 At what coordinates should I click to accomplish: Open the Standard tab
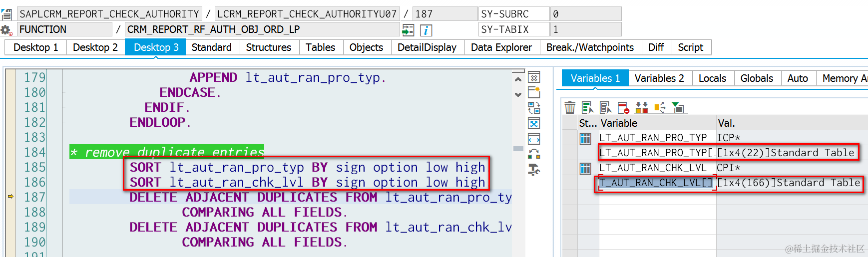211,47
